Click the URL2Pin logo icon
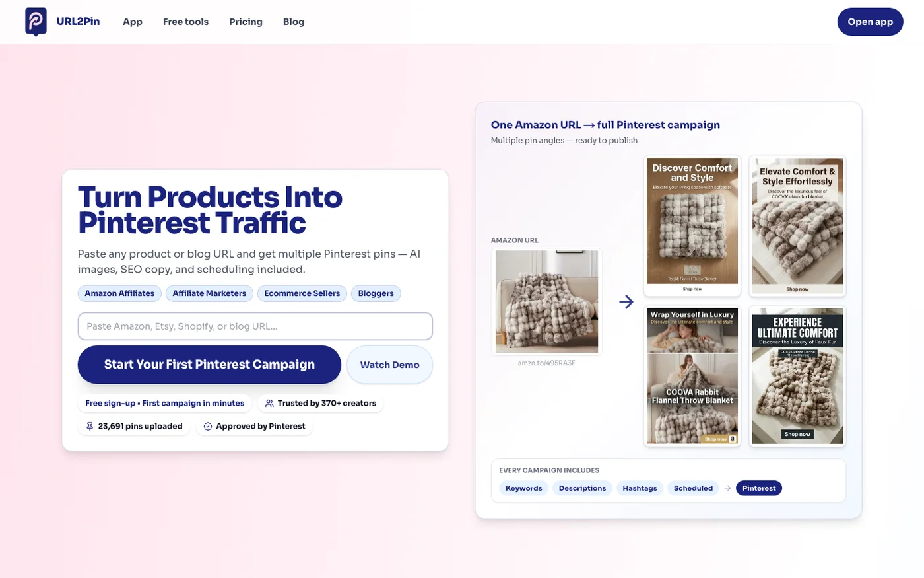The height and width of the screenshot is (578, 924). (x=36, y=22)
